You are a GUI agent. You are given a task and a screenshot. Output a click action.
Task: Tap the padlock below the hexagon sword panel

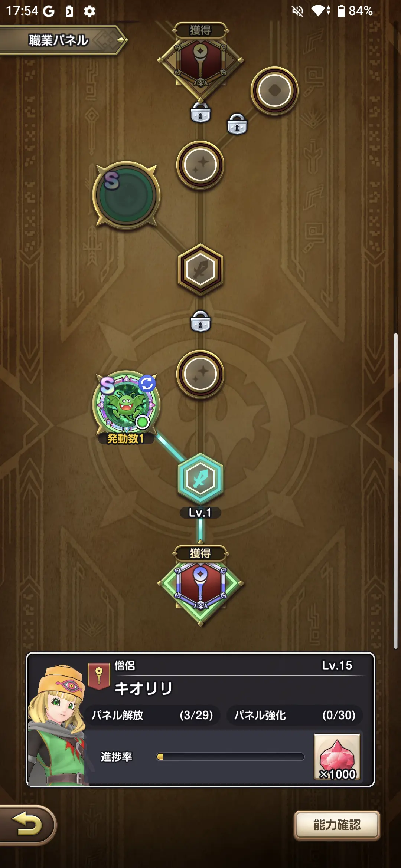click(200, 321)
